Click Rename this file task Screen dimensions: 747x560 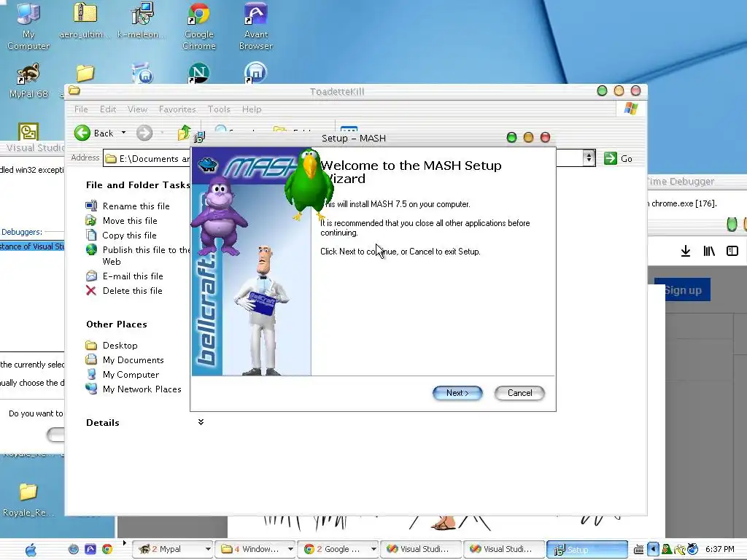[x=136, y=206]
